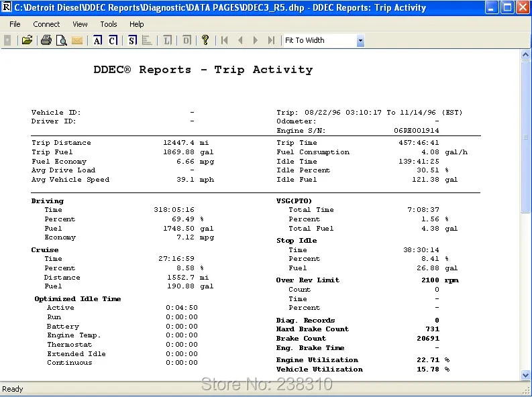Close the DDEC Reports window
The height and width of the screenshot is (397, 532).
click(x=523, y=7)
